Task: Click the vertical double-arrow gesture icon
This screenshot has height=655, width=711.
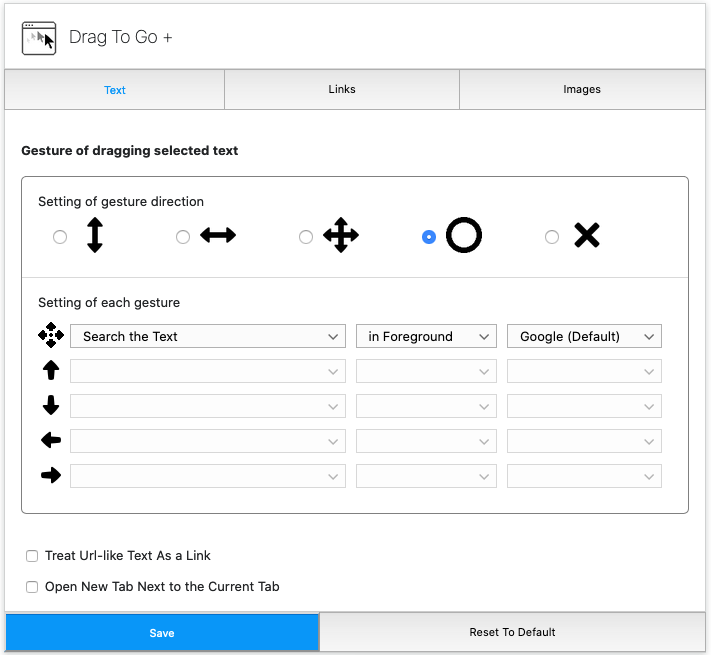Action: 95,235
